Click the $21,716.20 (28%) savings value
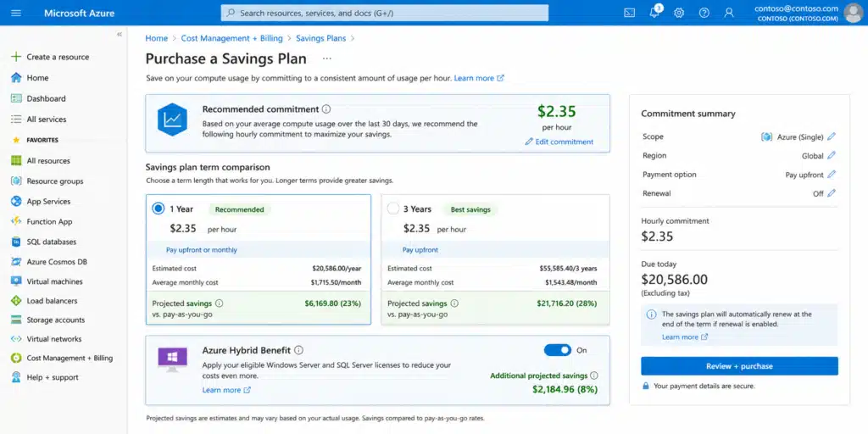 point(567,303)
